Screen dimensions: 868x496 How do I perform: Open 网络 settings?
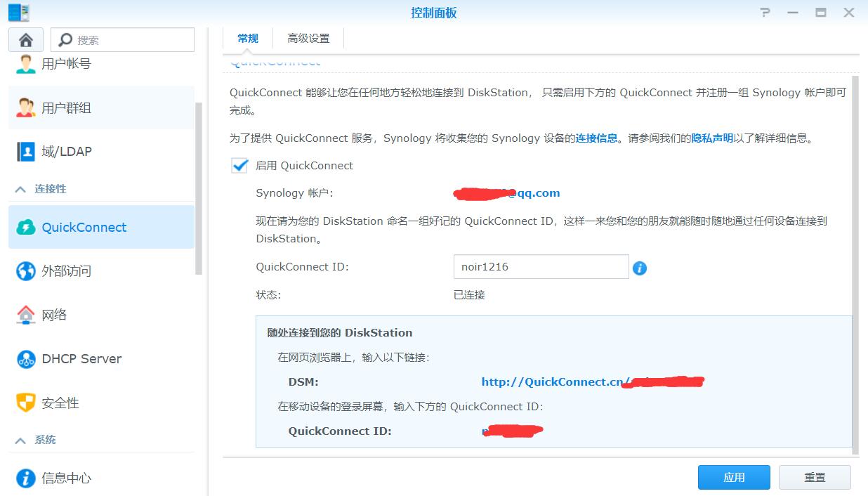101,315
